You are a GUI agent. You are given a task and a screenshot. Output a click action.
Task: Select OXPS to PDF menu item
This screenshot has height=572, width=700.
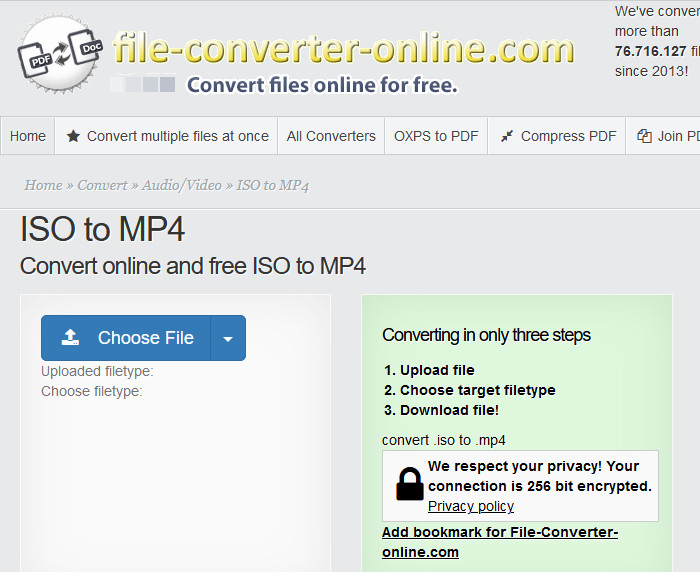click(x=436, y=136)
